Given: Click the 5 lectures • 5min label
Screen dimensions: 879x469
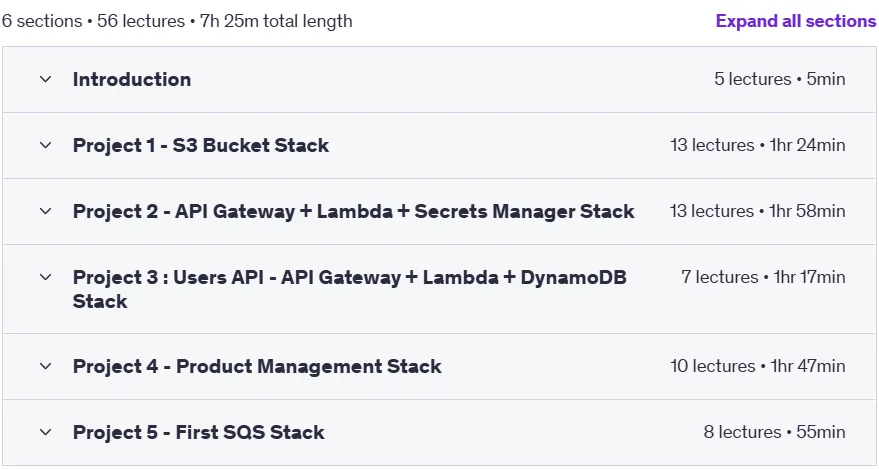Looking at the screenshot, I should 780,79.
